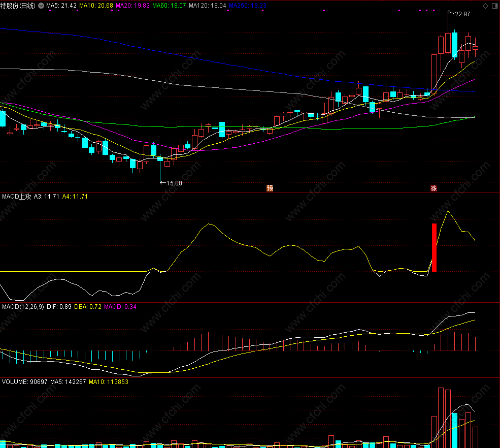500x448 pixels.
Task: Click the VOLUME: 90697 label
Action: click(x=24, y=381)
